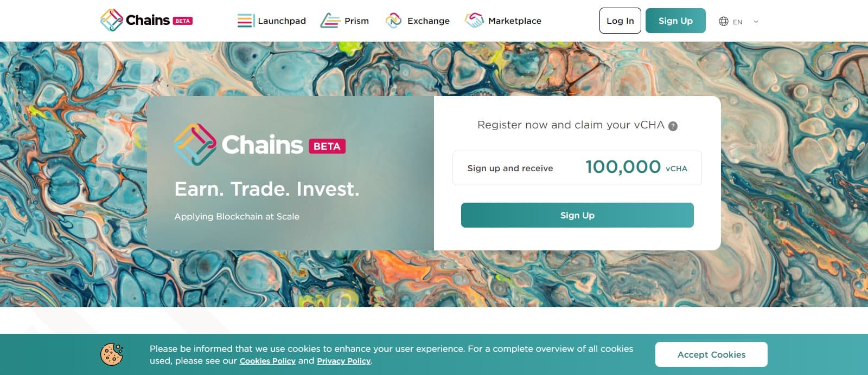Click the Launchpad stacked-lines icon
This screenshot has width=868, height=375.
[x=245, y=21]
